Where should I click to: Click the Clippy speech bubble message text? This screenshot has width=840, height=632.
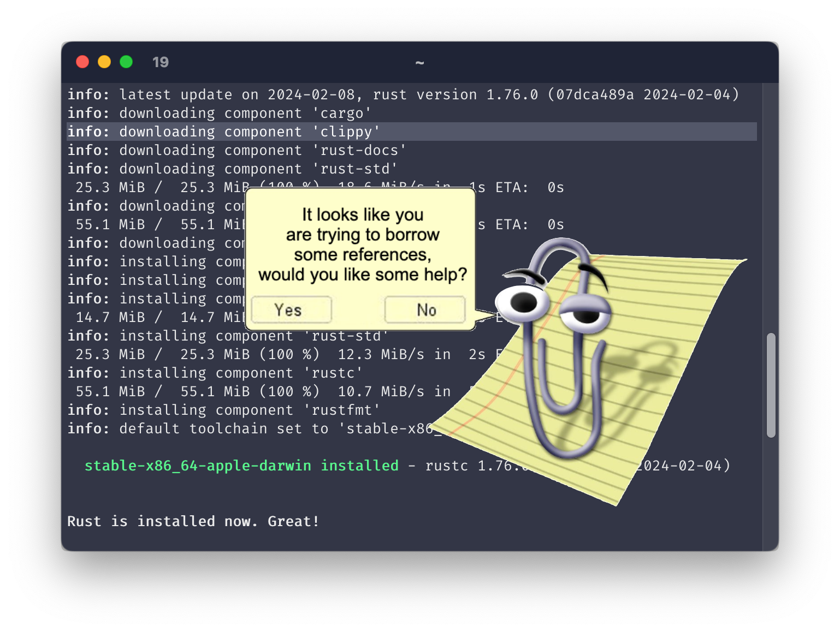point(363,245)
